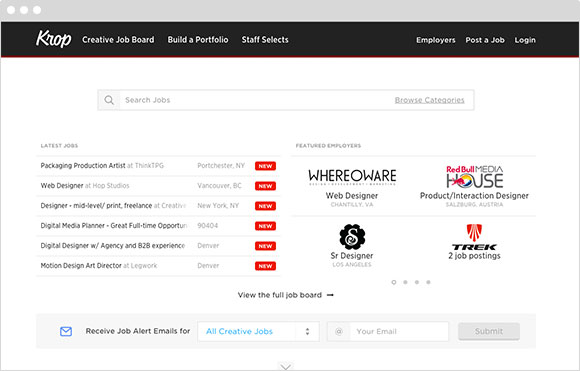
Task: Click NEW badge on Packaging Production Artist row
Action: coord(265,166)
